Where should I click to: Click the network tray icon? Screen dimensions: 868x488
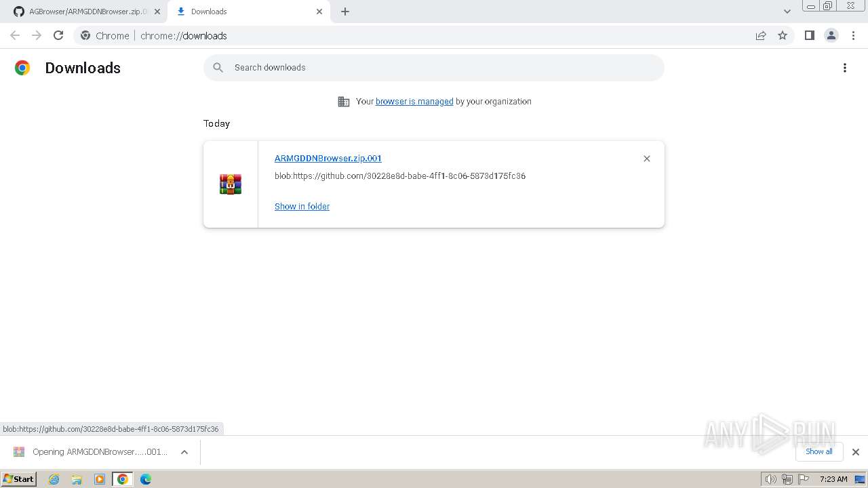click(x=787, y=479)
